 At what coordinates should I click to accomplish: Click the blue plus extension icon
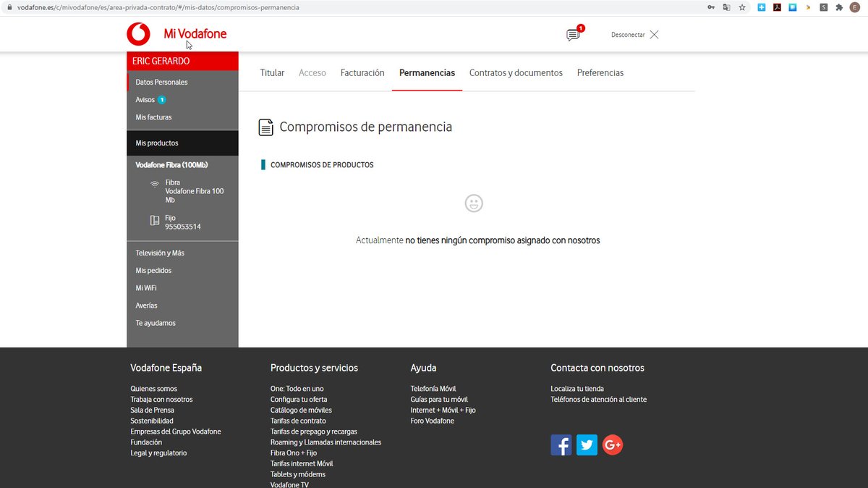(x=762, y=7)
